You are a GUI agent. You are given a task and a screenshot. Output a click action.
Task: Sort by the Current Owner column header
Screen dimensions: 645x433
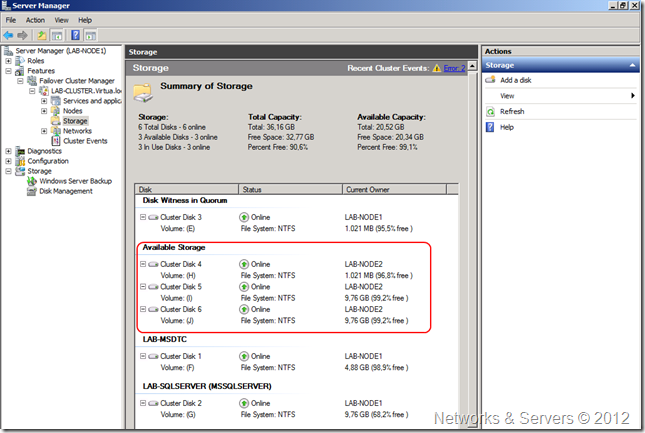[366, 189]
